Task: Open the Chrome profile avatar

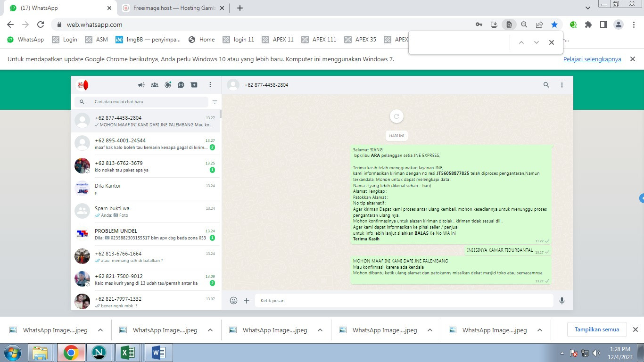Action: click(x=619, y=25)
